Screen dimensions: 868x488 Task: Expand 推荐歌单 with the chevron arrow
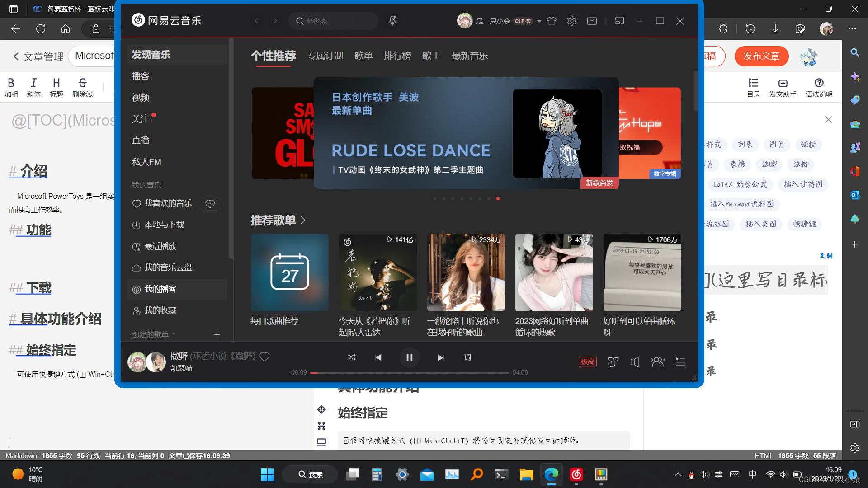pyautogui.click(x=302, y=221)
